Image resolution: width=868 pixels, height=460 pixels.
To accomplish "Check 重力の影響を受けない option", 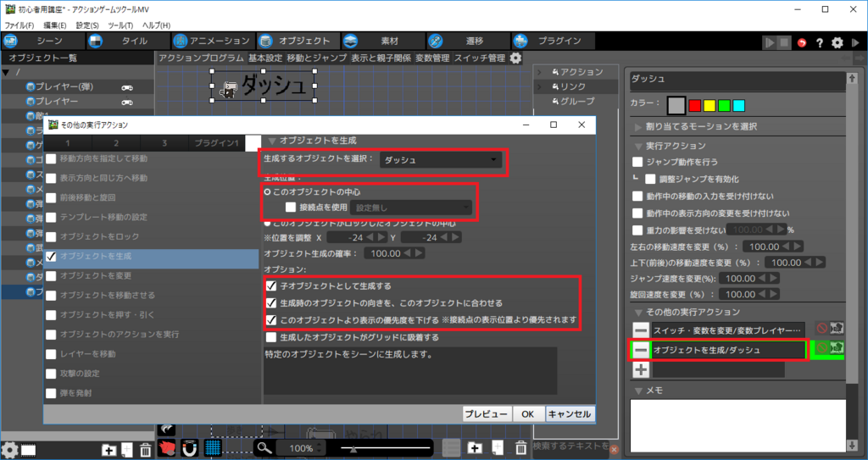I will coord(637,230).
